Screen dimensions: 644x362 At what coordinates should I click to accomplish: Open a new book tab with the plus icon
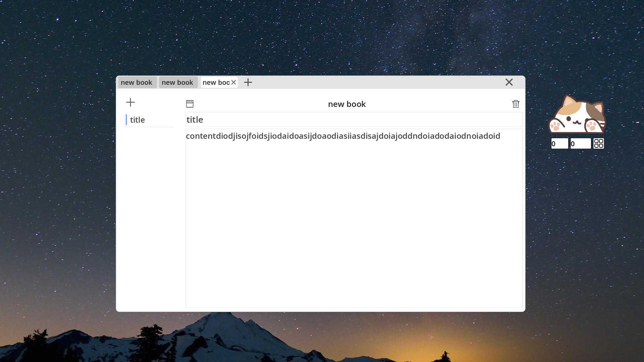coord(248,82)
